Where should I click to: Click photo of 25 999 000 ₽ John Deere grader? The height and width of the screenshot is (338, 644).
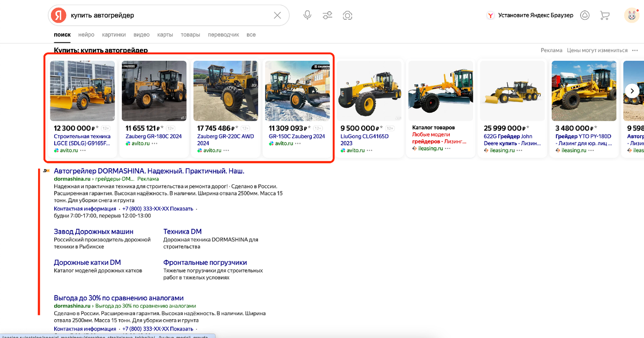[512, 91]
